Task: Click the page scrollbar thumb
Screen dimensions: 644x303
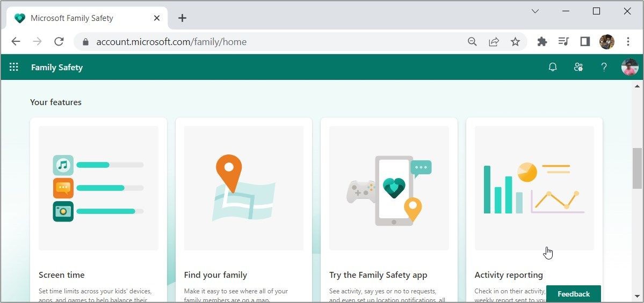Action: tap(637, 168)
